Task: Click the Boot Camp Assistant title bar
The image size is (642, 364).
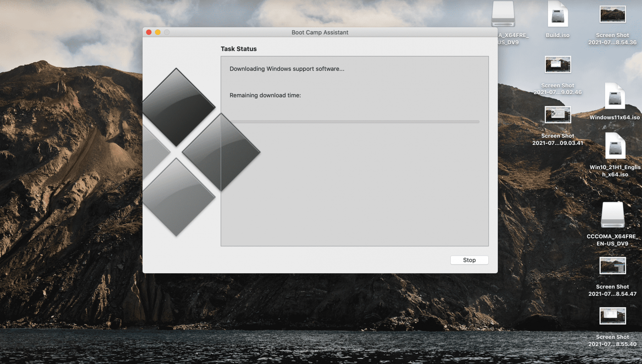Action: coord(320,32)
